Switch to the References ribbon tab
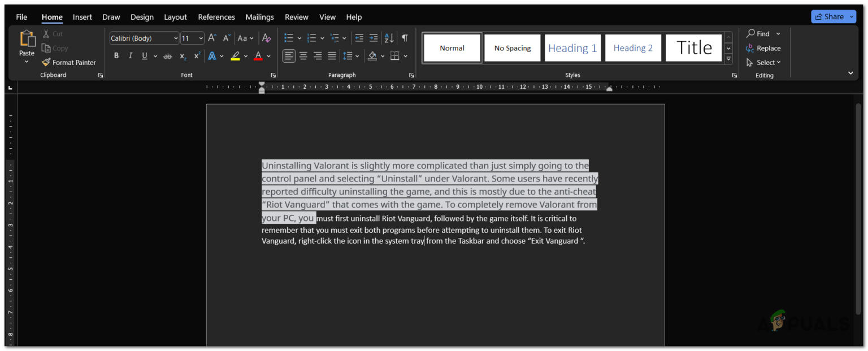The width and height of the screenshot is (868, 351). point(216,17)
